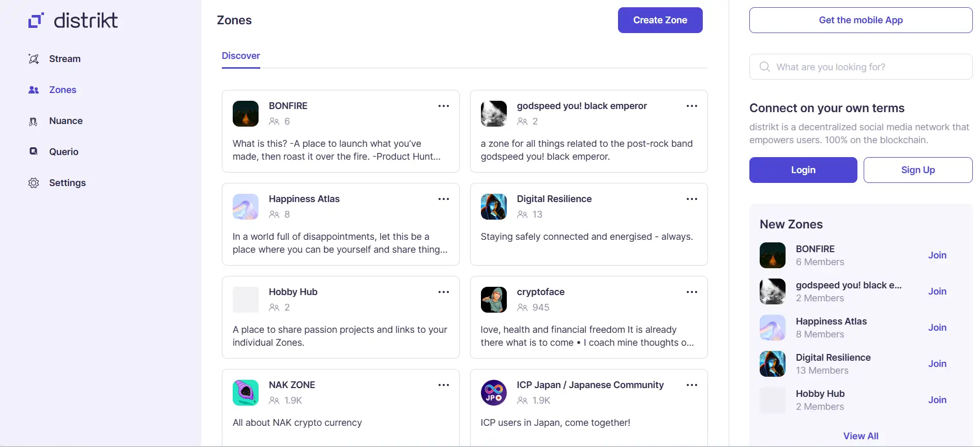Click the Sign Up button
Image resolution: width=980 pixels, height=447 pixels.
point(917,170)
